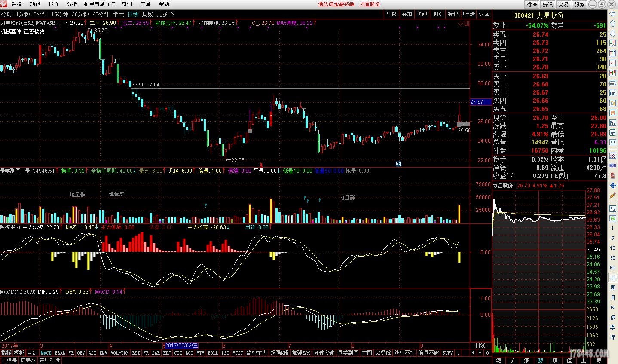Select the 月 monthly period in sidebar
The width and height of the screenshot is (618, 364).
pos(613,297)
